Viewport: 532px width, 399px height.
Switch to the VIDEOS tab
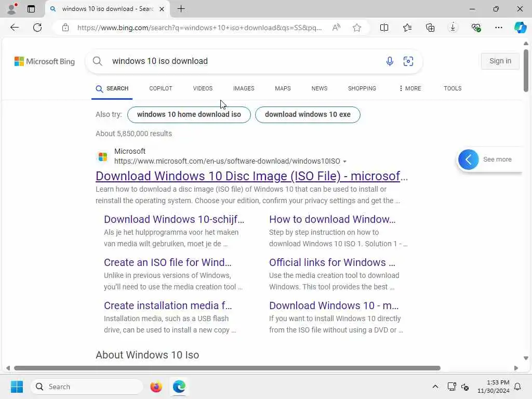[x=203, y=88]
